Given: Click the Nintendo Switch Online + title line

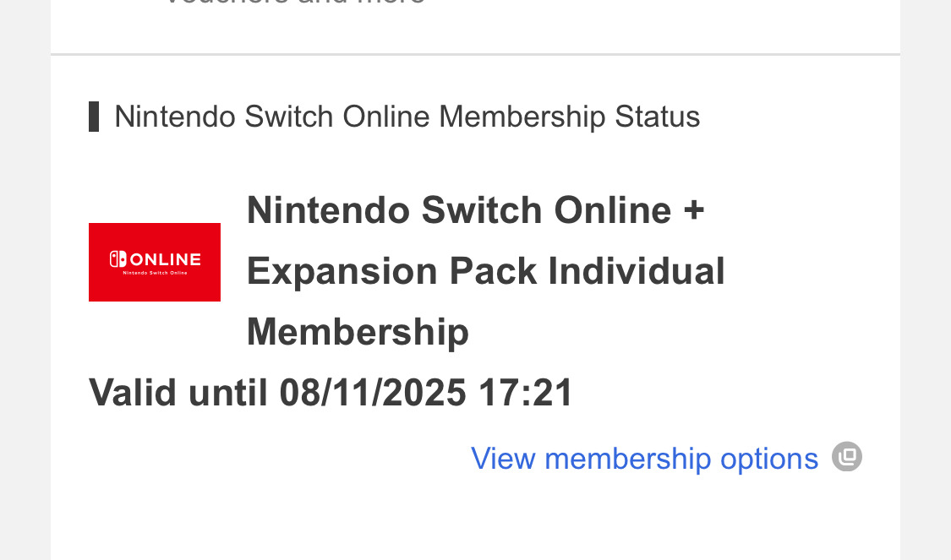Looking at the screenshot, I should tap(474, 210).
